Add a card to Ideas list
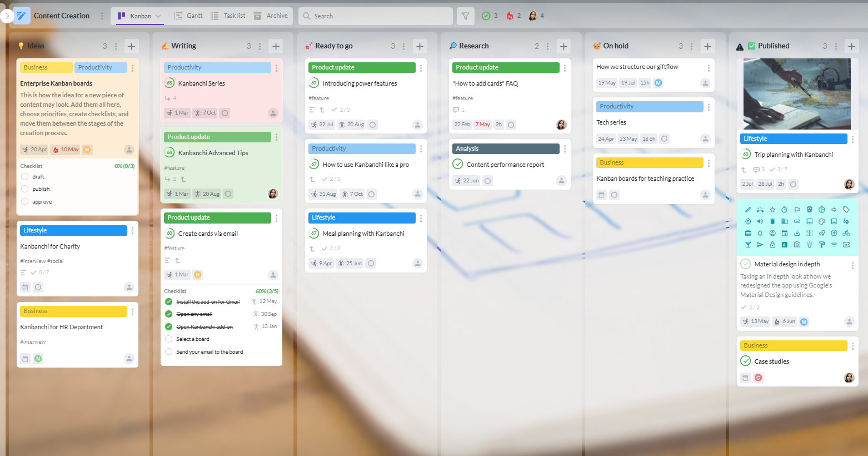 [131, 46]
